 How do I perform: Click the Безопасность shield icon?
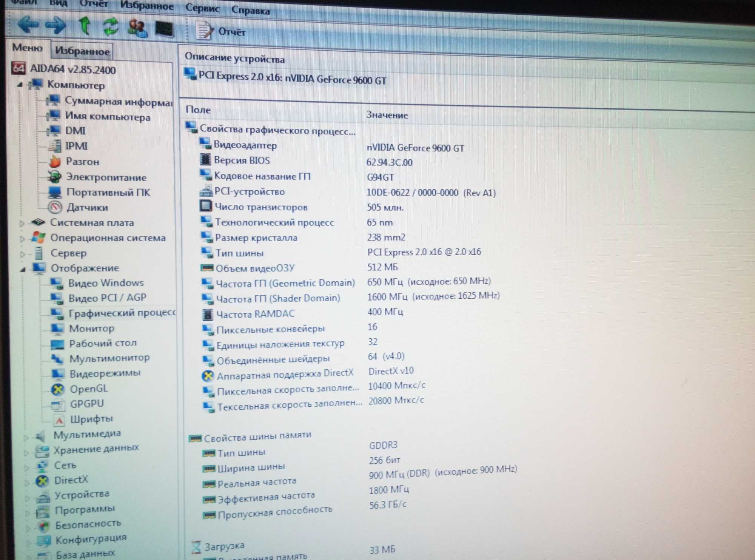coord(44,526)
